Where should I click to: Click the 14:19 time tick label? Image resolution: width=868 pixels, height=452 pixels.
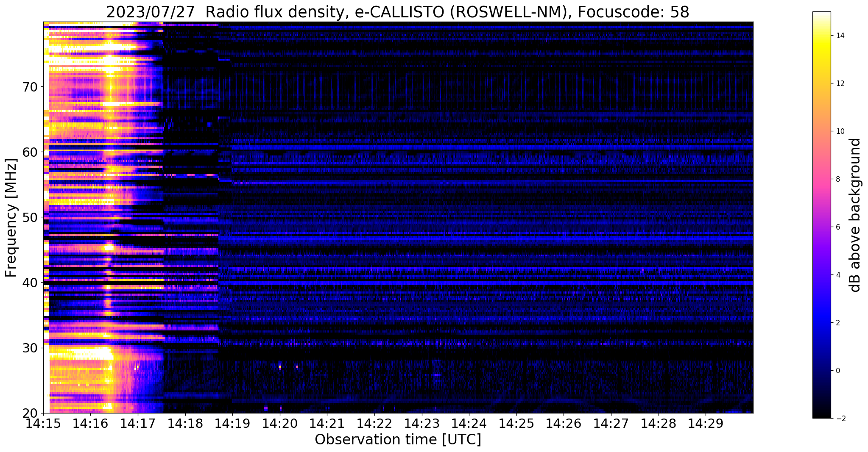(232, 423)
